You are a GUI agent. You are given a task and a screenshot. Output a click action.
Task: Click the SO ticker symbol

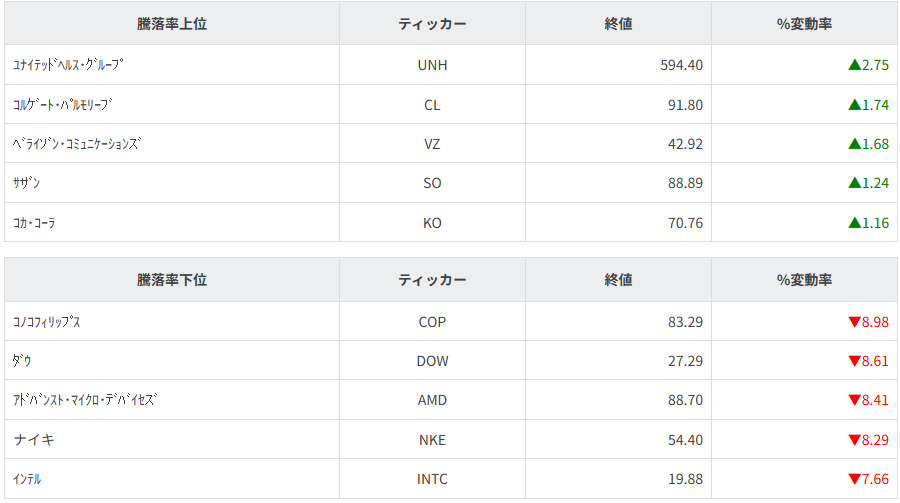point(432,183)
